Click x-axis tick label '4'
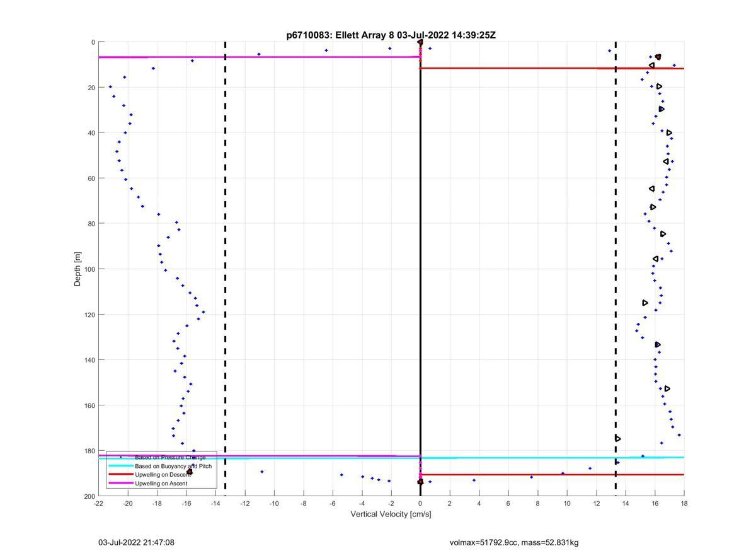The width and height of the screenshot is (756, 558). point(479,503)
